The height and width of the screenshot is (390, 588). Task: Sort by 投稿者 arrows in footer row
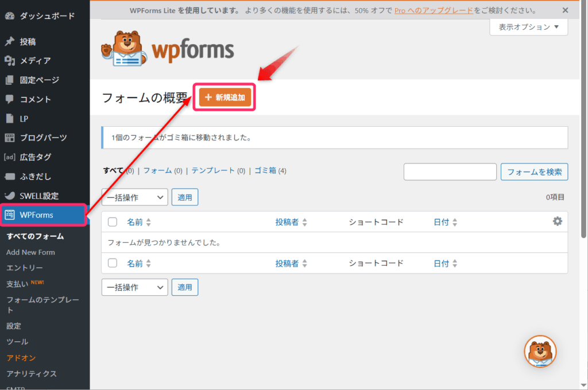(304, 263)
